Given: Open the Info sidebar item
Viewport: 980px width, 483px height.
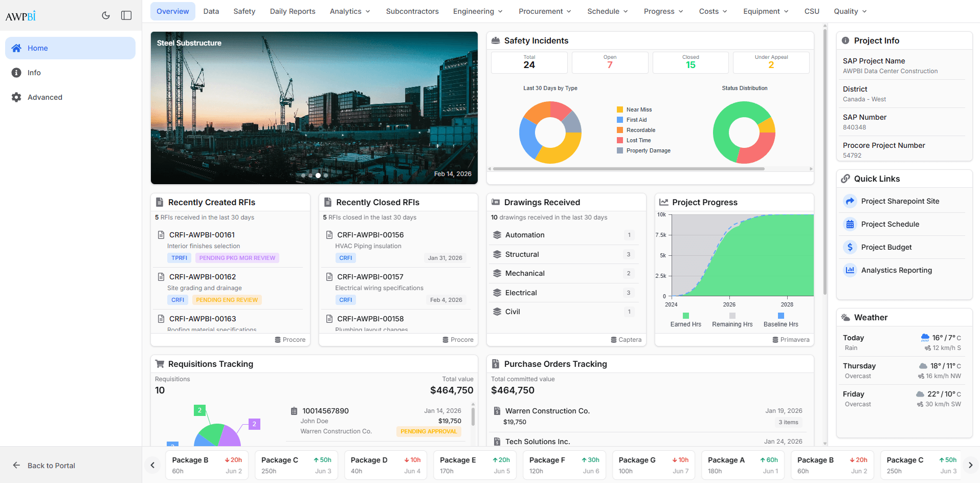Looking at the screenshot, I should pyautogui.click(x=70, y=73).
